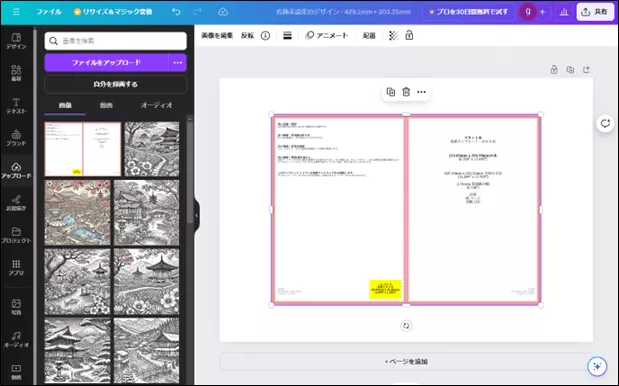Screen dimensions: 619x386
Task: Open the Text tool in sidebar
Action: (16, 106)
